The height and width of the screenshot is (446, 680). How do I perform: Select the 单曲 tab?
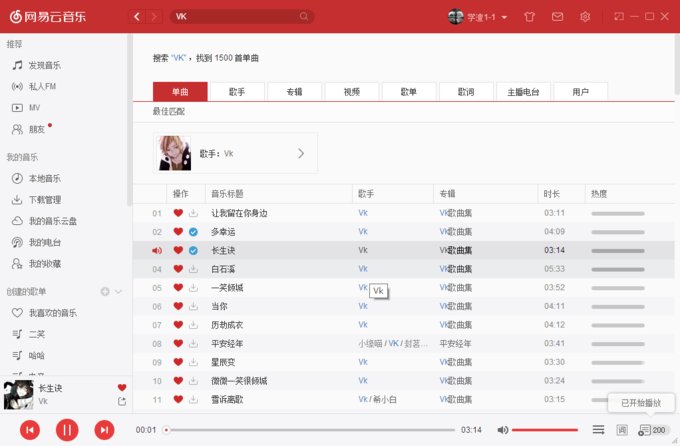pos(180,92)
